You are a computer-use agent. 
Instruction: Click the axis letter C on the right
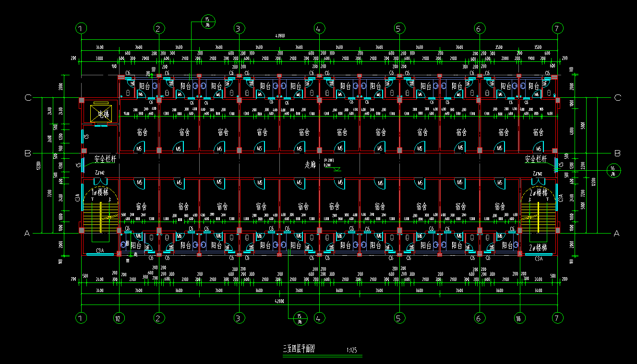coord(617,98)
